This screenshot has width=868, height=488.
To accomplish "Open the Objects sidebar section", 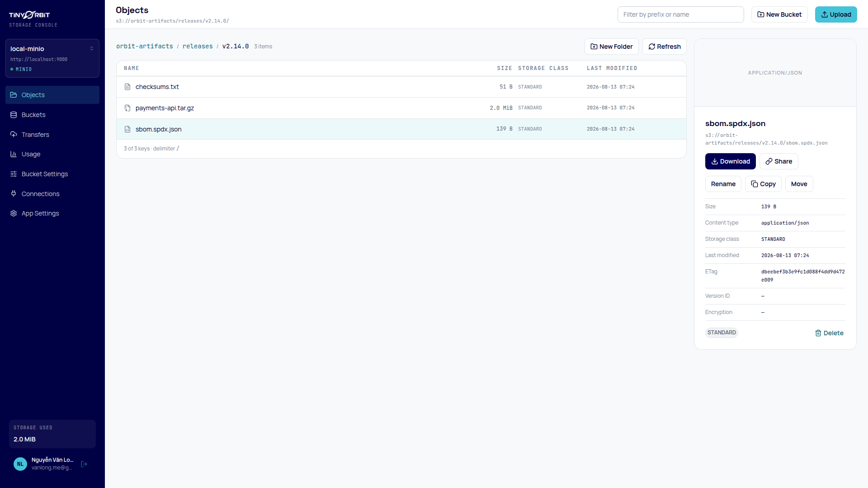I will 52,95.
